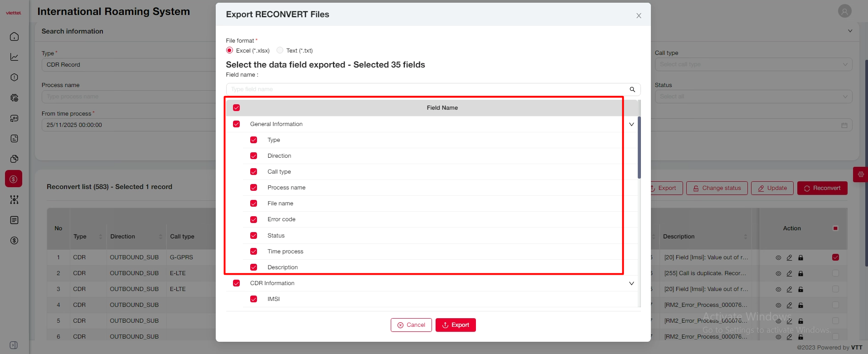Collapse the CDR Information group
The width and height of the screenshot is (868, 354).
(631, 283)
